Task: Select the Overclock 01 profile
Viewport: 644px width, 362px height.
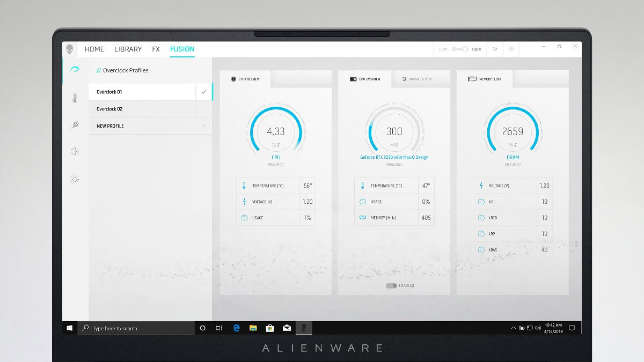Action: coord(142,92)
